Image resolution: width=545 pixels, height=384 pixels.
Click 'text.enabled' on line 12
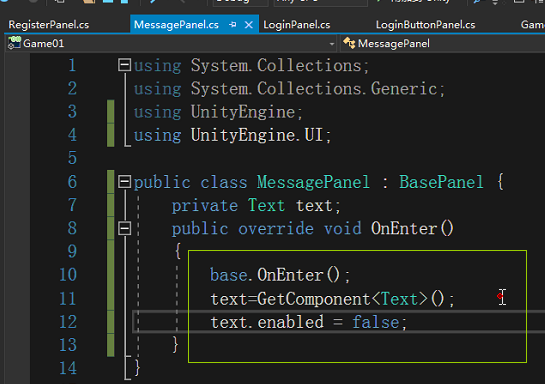[267, 322]
